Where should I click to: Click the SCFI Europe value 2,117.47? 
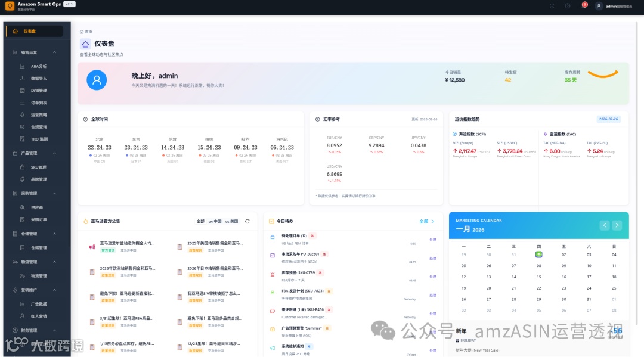[x=467, y=151]
